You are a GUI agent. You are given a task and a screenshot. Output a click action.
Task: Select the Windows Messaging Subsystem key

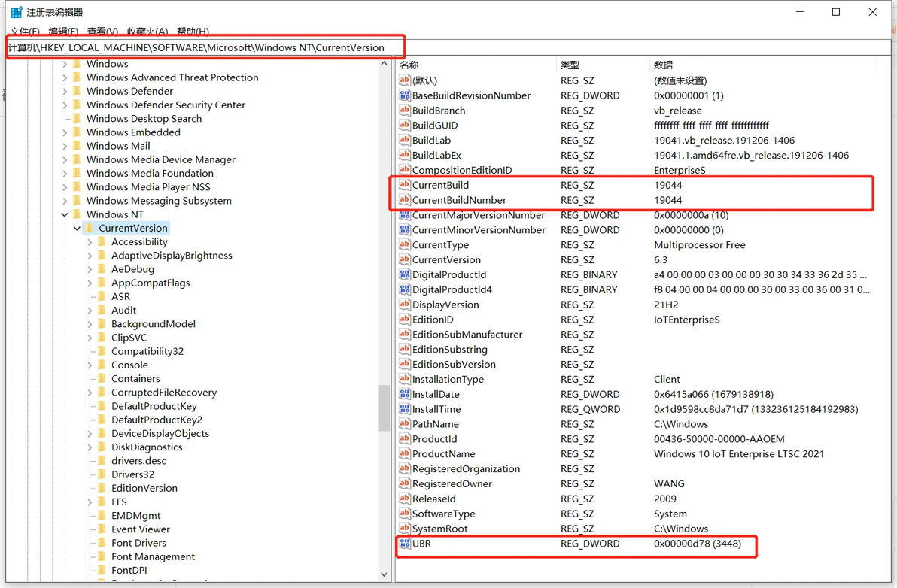point(159,201)
